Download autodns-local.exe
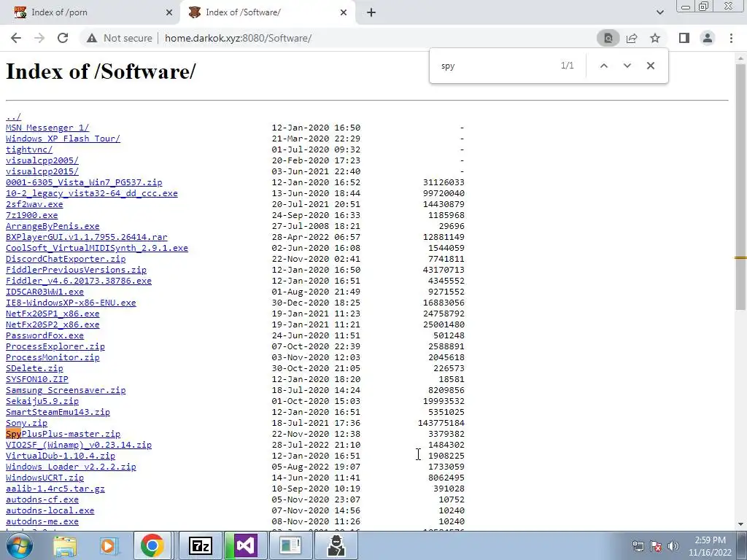This screenshot has height=560, width=747. click(50, 511)
